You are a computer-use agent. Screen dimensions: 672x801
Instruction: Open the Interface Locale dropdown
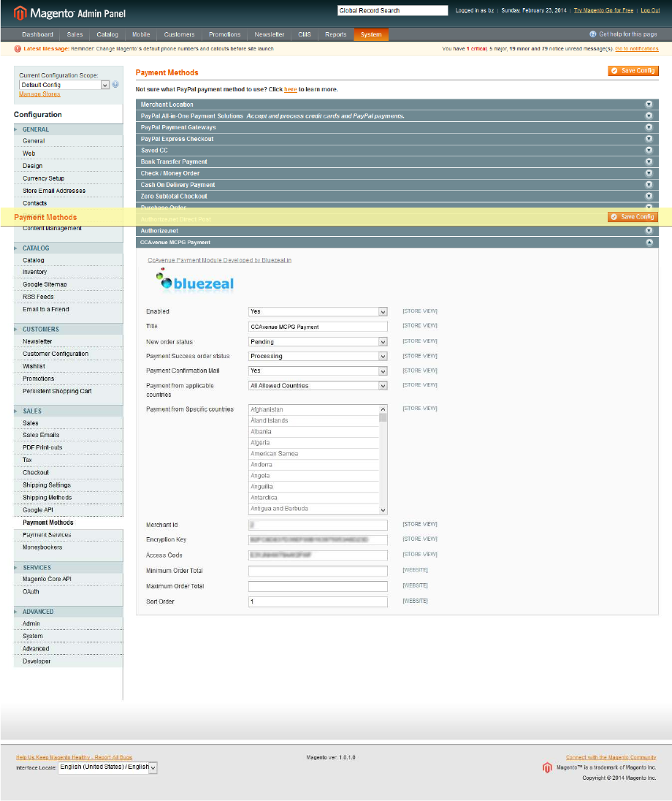(107, 767)
